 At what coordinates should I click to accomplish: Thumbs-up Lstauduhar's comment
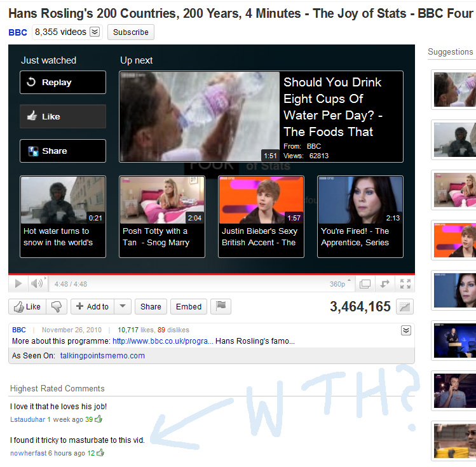pos(99,419)
